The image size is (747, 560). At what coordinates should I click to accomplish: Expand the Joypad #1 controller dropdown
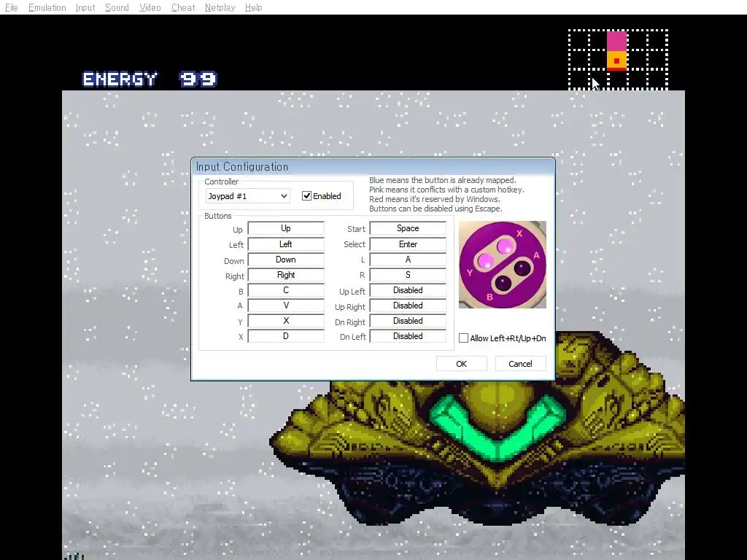[247, 196]
